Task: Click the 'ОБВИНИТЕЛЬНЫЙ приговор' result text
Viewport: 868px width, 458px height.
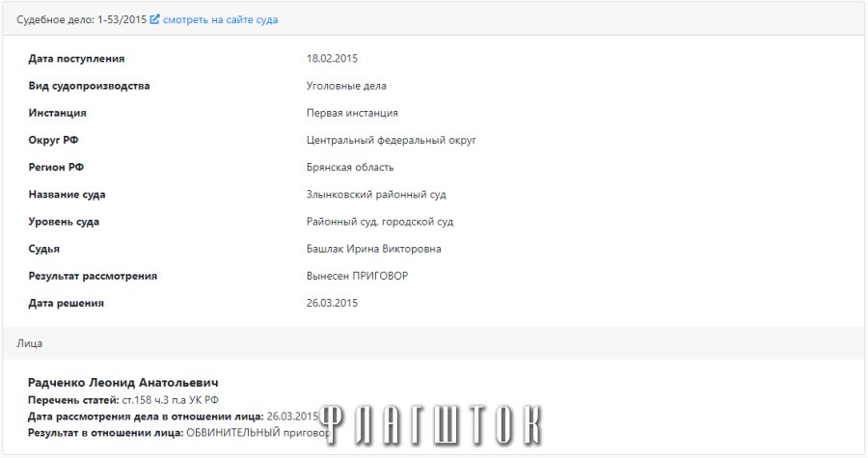Action: pos(258,433)
